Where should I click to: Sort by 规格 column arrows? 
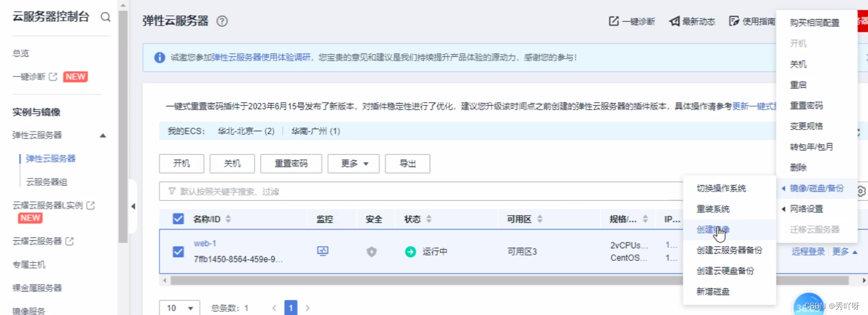(645, 219)
